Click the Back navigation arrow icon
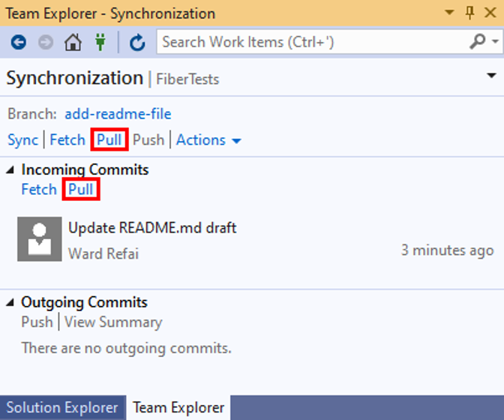The height and width of the screenshot is (420, 504). click(x=18, y=43)
